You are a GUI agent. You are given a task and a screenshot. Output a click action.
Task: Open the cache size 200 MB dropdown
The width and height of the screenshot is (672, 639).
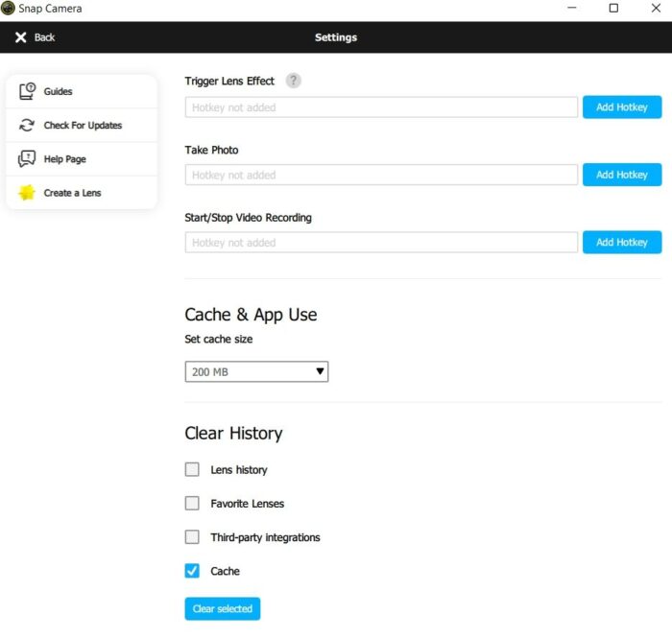(x=256, y=371)
